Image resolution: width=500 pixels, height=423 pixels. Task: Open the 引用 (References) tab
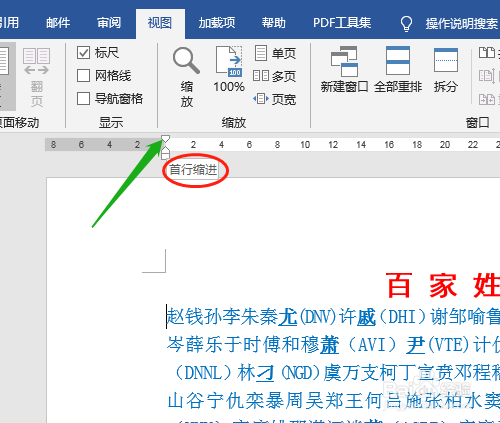[x=9, y=23]
